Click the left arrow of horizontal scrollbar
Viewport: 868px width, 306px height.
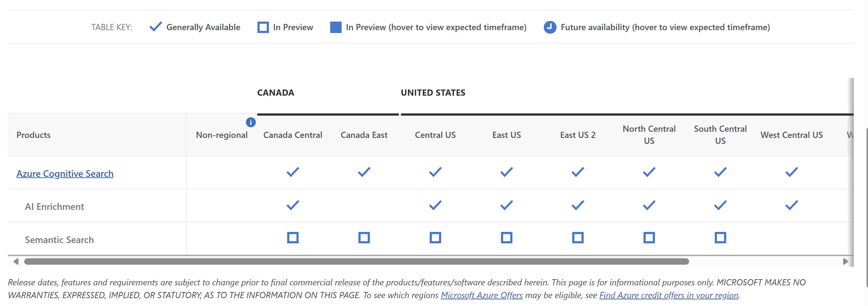(x=16, y=262)
